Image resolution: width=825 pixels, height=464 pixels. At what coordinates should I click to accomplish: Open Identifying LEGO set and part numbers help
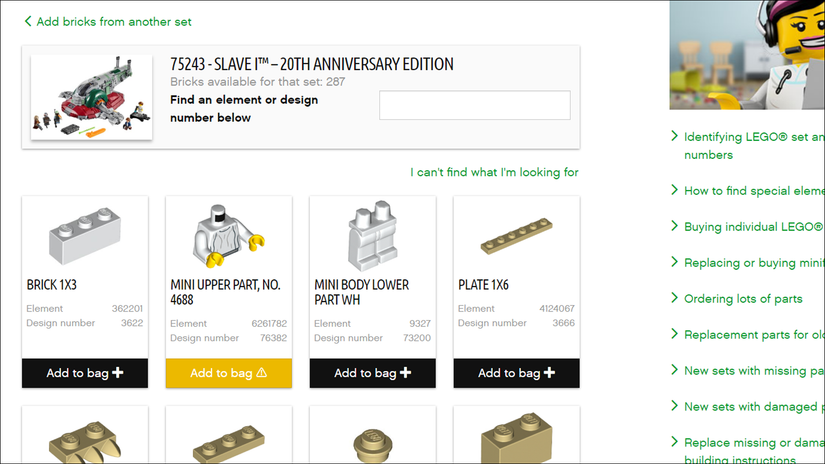750,146
